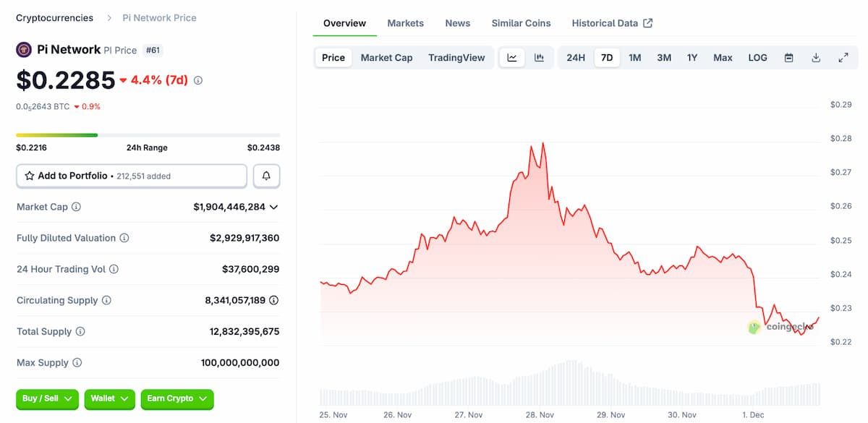
Task: Select the TradingView chart option
Action: click(456, 57)
